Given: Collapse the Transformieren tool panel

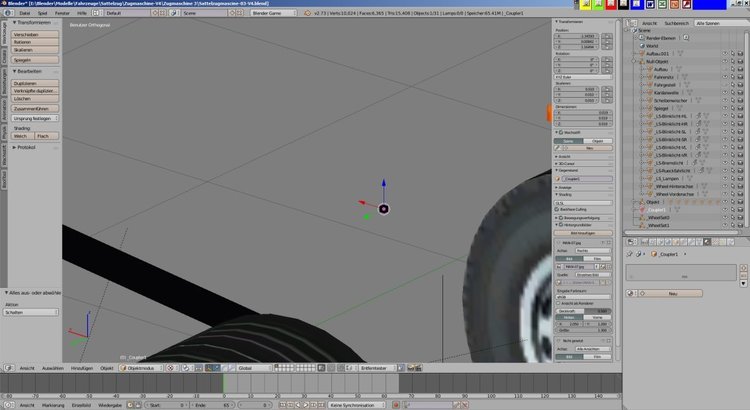Looking at the screenshot, I should [32, 22].
